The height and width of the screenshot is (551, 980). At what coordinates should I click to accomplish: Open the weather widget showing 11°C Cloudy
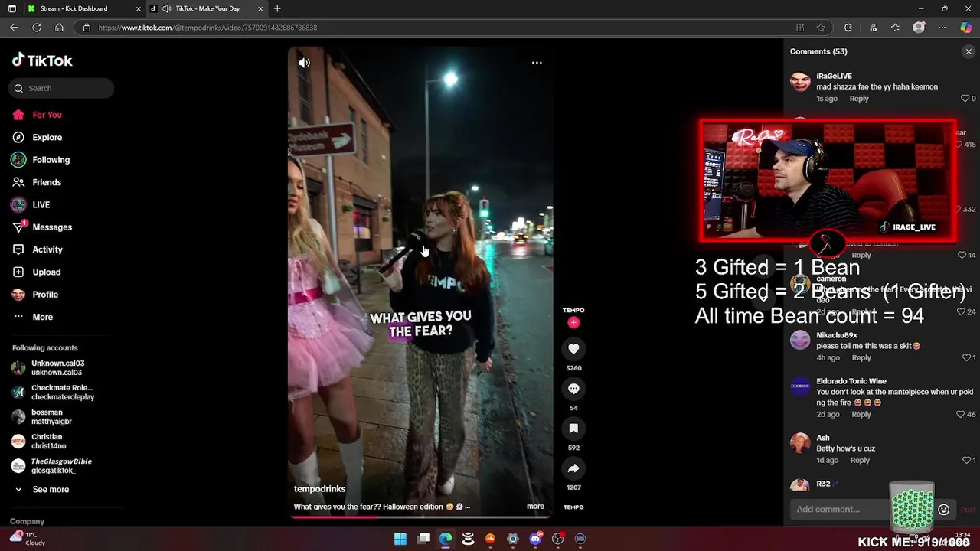pyautogui.click(x=27, y=539)
